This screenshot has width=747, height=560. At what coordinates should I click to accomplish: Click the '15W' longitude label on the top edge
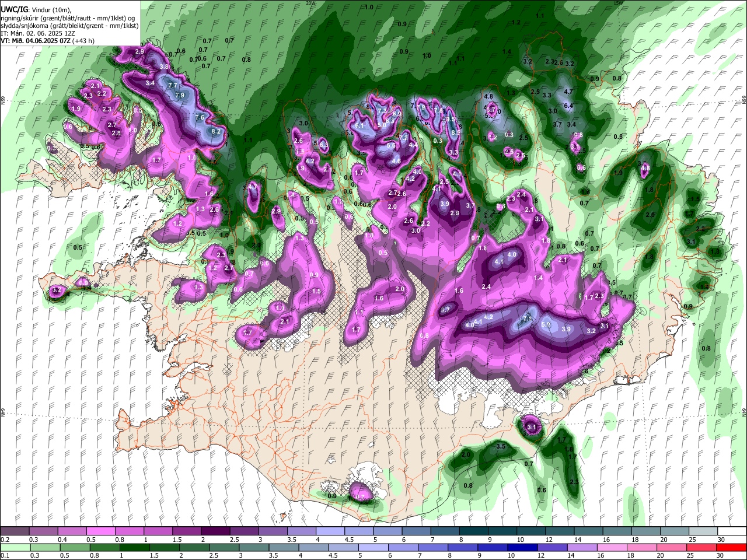(618, 2)
